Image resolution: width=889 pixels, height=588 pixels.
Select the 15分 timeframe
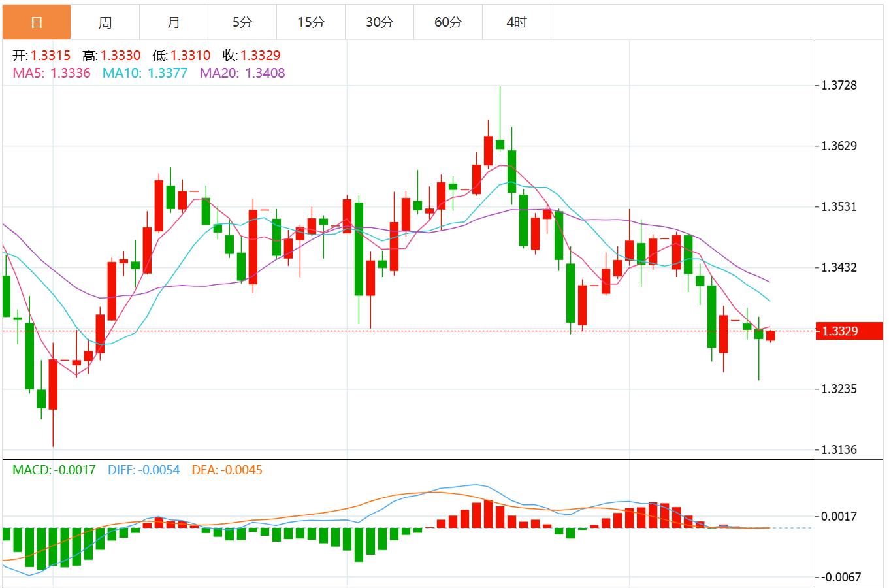[311, 22]
